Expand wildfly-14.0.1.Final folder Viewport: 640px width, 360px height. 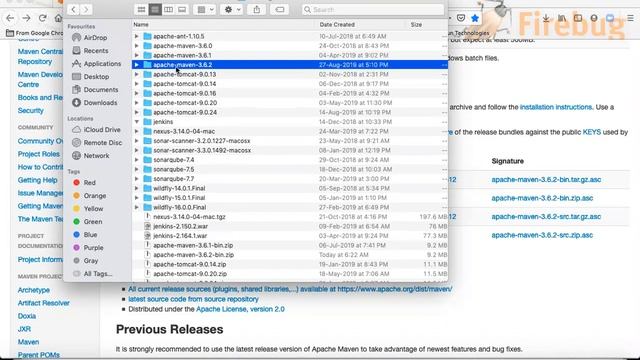[x=137, y=188]
